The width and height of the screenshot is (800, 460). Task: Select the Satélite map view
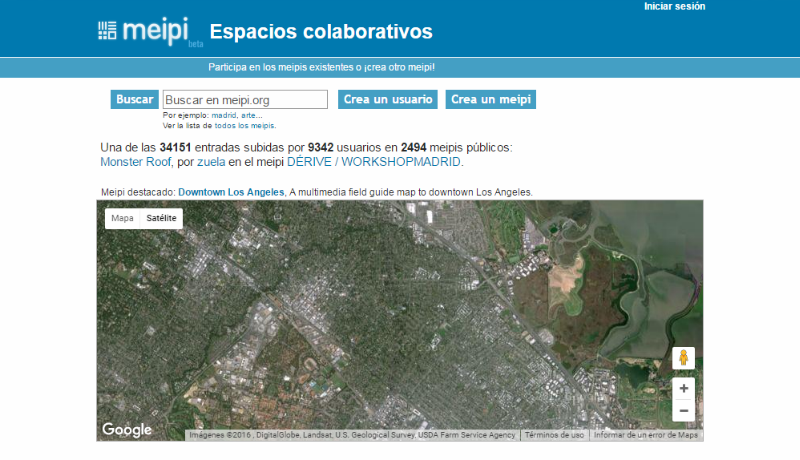click(161, 218)
